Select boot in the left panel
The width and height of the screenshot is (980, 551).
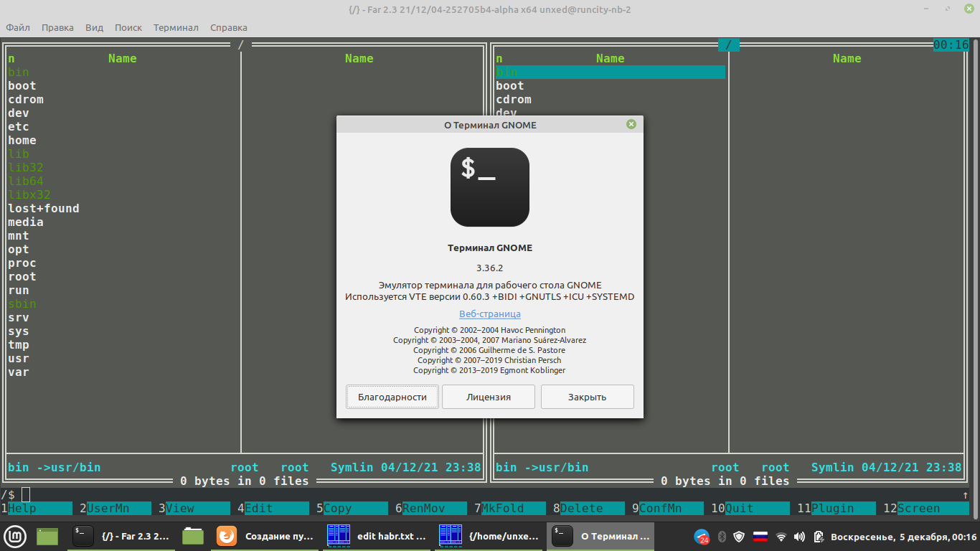pos(22,85)
